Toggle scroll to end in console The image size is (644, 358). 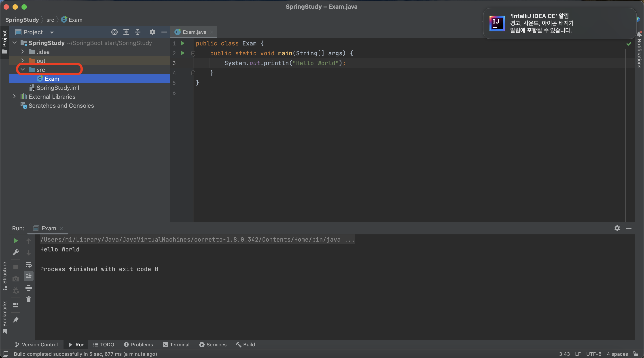[28, 276]
